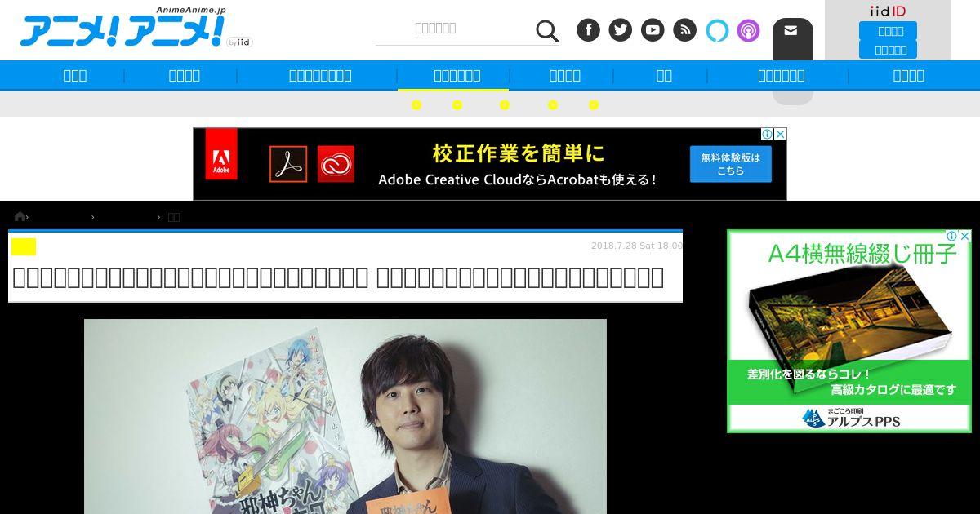Open the Twitter profile icon
980x514 pixels.
point(621,30)
